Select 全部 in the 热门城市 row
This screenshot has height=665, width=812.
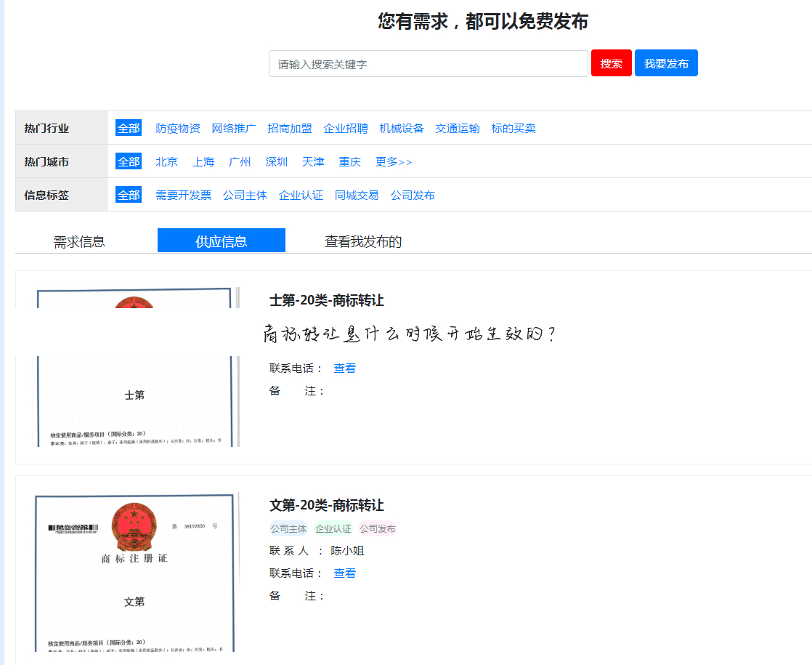pos(129,162)
